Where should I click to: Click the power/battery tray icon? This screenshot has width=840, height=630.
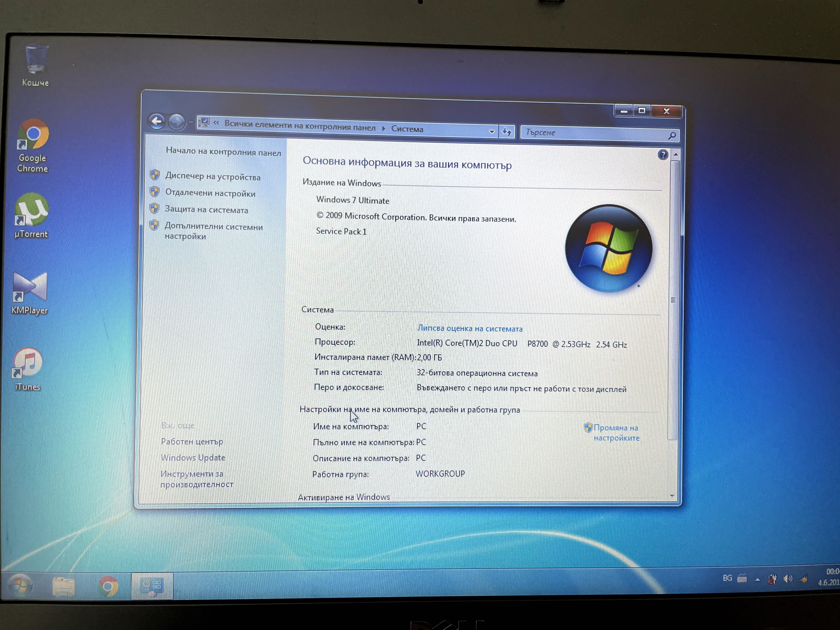pos(772,580)
